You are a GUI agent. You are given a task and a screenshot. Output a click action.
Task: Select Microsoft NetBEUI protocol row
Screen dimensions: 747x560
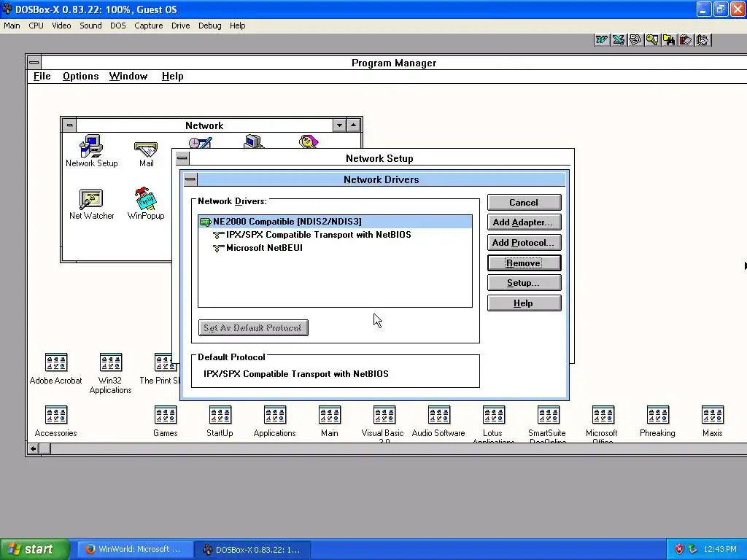pos(335,248)
